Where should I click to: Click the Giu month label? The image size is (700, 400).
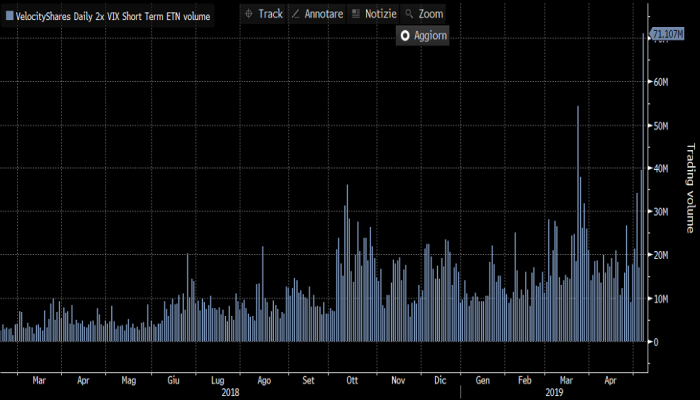pyautogui.click(x=173, y=380)
